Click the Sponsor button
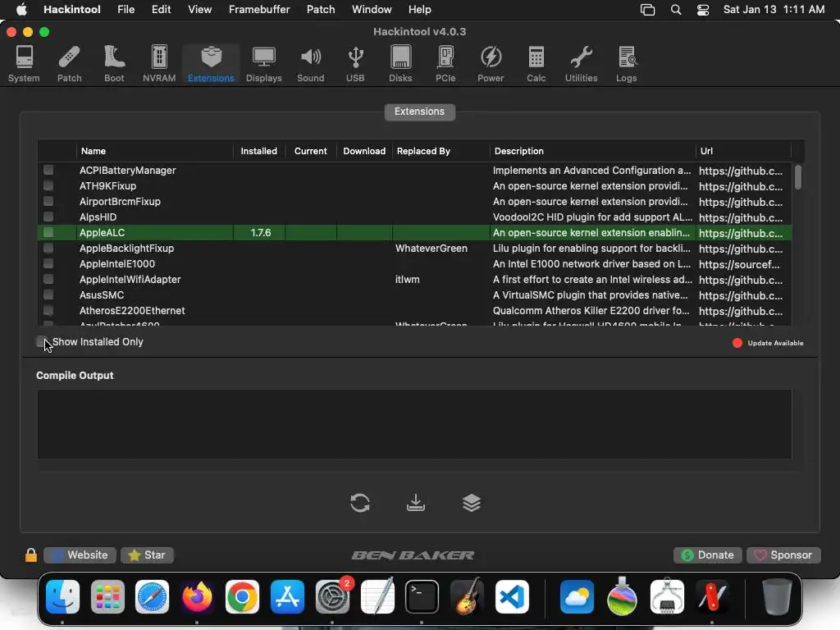Screen dimensions: 840x630 click(x=783, y=555)
